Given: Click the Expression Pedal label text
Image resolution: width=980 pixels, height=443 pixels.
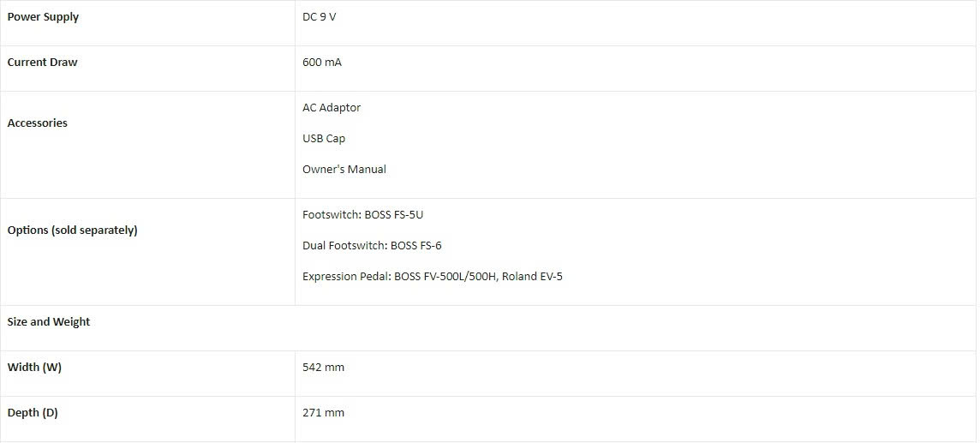Looking at the screenshot, I should click(x=346, y=277).
